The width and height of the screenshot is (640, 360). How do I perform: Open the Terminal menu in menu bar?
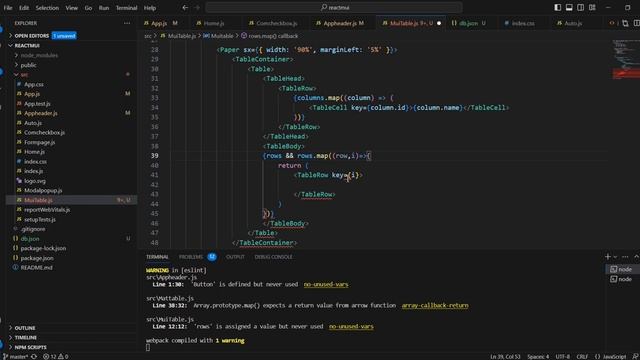click(x=126, y=8)
